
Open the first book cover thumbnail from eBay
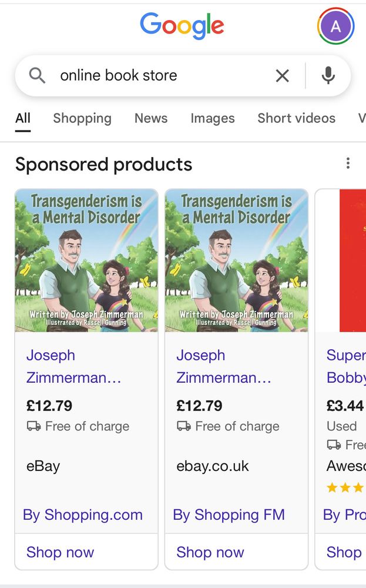(x=86, y=260)
